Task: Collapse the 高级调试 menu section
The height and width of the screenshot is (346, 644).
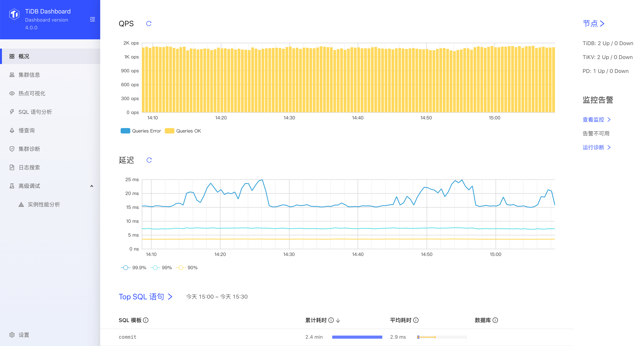Action: pos(92,186)
